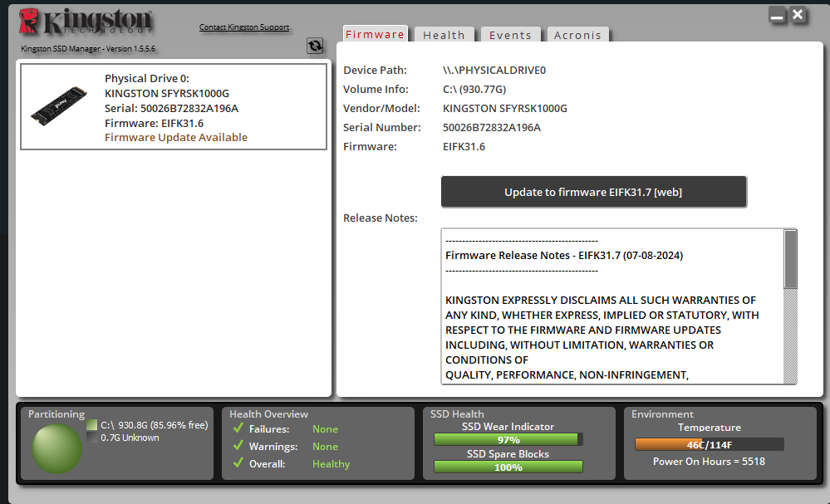Image resolution: width=830 pixels, height=504 pixels.
Task: Open the Health tab
Action: (444, 35)
